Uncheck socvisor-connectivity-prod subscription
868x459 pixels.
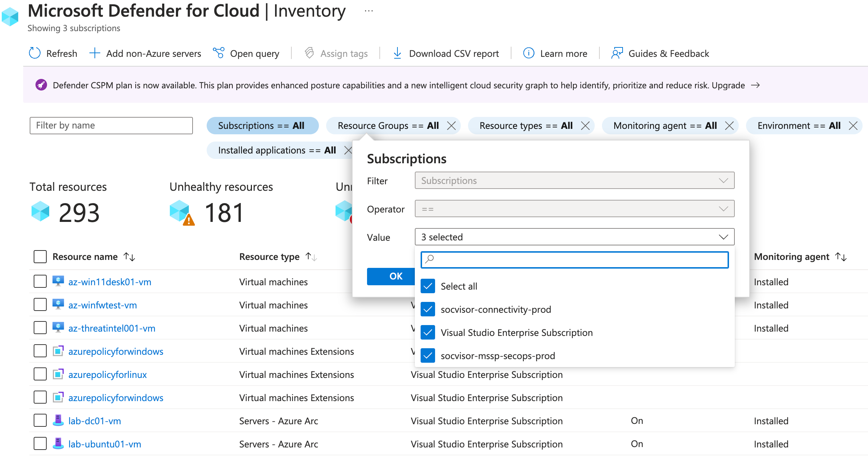(428, 309)
